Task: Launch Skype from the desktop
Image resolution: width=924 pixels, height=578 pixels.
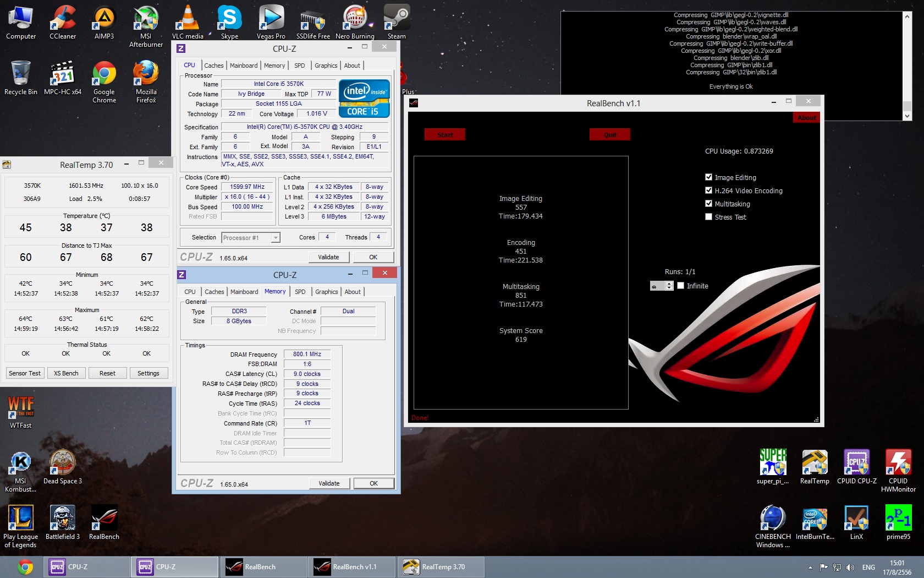Action: point(229,23)
